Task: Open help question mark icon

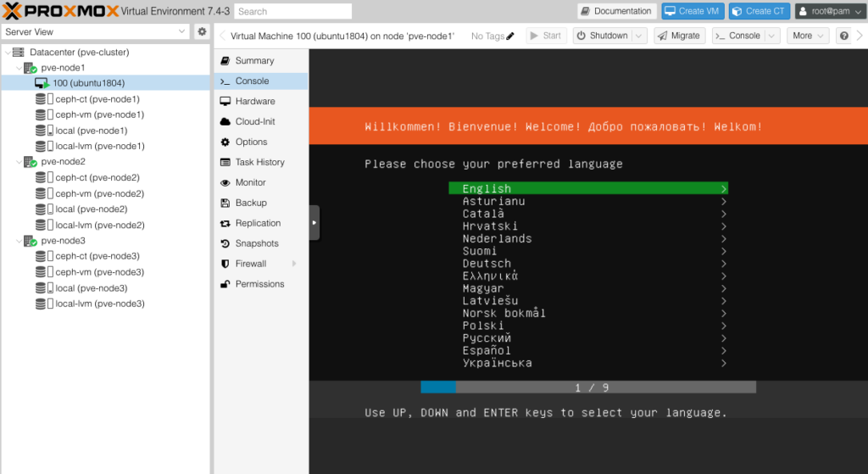Action: pos(843,36)
